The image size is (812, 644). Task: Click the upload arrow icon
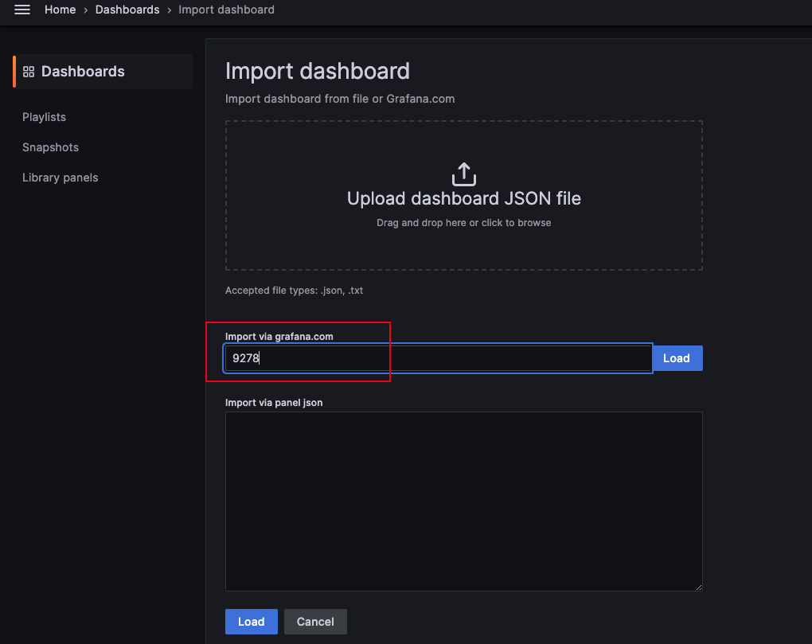tap(463, 174)
